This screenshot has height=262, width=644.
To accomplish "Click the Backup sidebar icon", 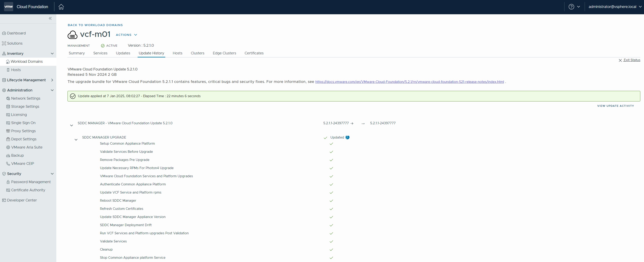I will 8,155.
